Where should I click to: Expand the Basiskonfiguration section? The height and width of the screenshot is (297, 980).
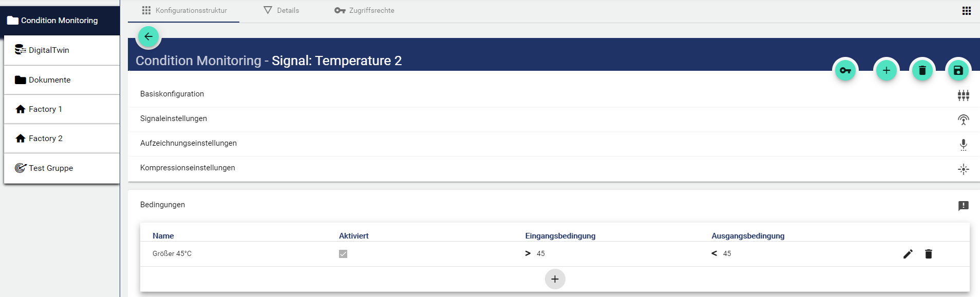pyautogui.click(x=172, y=94)
